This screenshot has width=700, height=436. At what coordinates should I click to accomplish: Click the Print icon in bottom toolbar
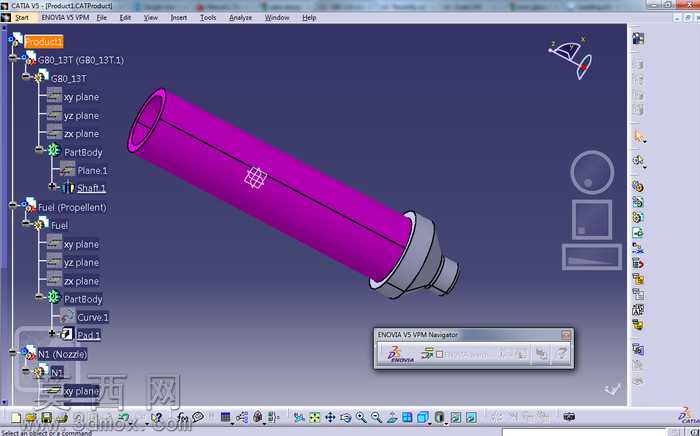(62, 418)
